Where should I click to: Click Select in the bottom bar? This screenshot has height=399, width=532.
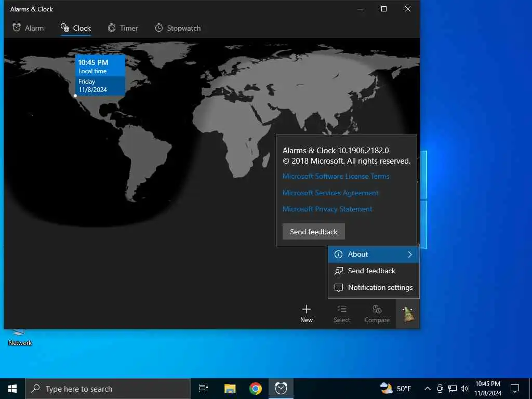point(342,314)
